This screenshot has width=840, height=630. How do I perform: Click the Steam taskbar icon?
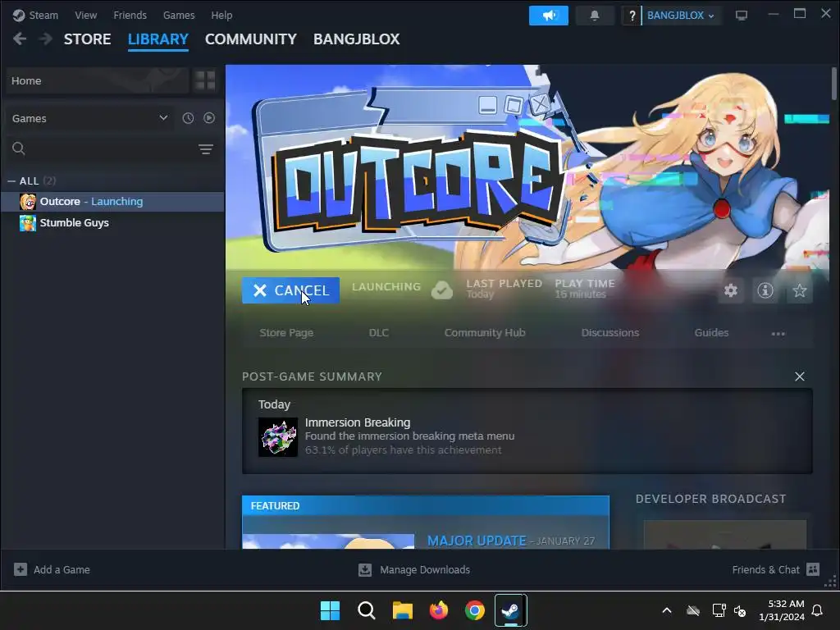coord(510,610)
